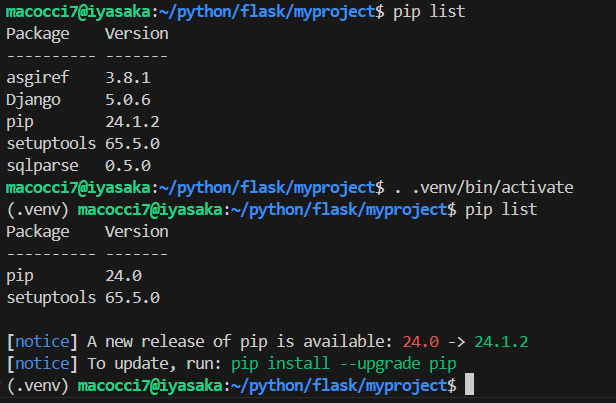This screenshot has width=616, height=403.
Task: Click pip version 24.0 in the venv package list
Action: [x=123, y=275]
